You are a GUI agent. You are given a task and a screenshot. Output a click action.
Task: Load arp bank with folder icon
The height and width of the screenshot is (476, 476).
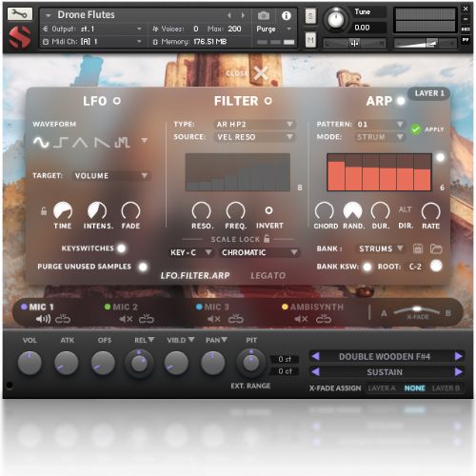(436, 248)
